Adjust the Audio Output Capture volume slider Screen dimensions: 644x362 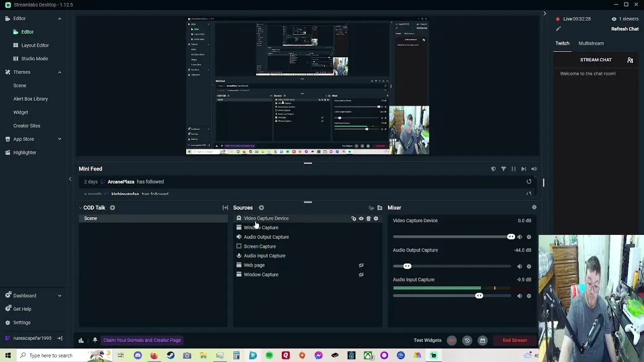pos(407,266)
